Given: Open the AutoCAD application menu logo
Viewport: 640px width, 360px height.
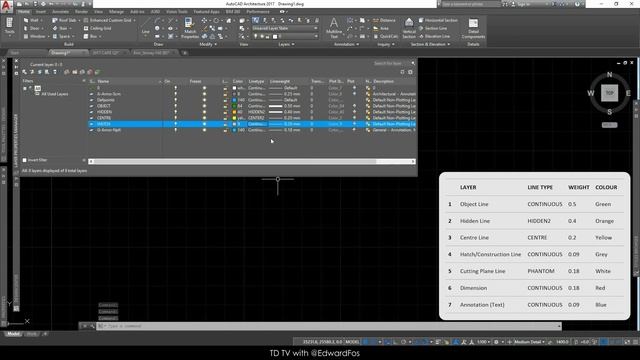Looking at the screenshot, I should click(x=7, y=7).
